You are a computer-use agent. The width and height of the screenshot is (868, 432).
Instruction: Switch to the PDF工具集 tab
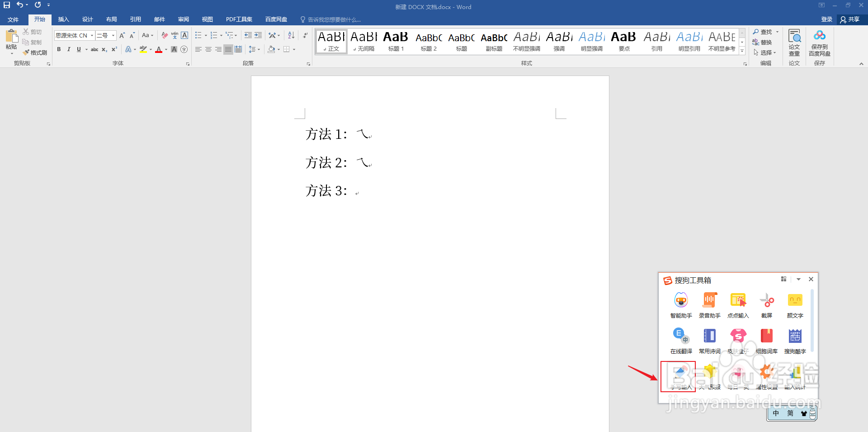click(239, 19)
